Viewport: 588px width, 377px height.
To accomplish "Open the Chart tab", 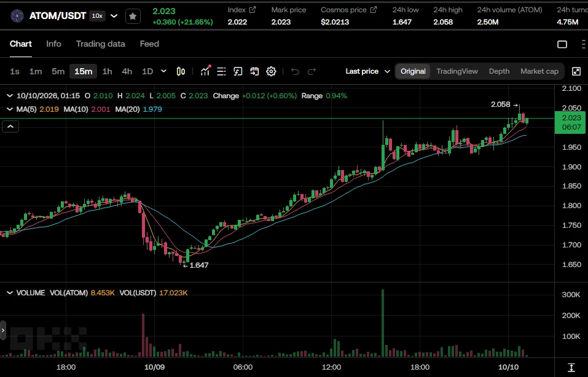I will (21, 44).
